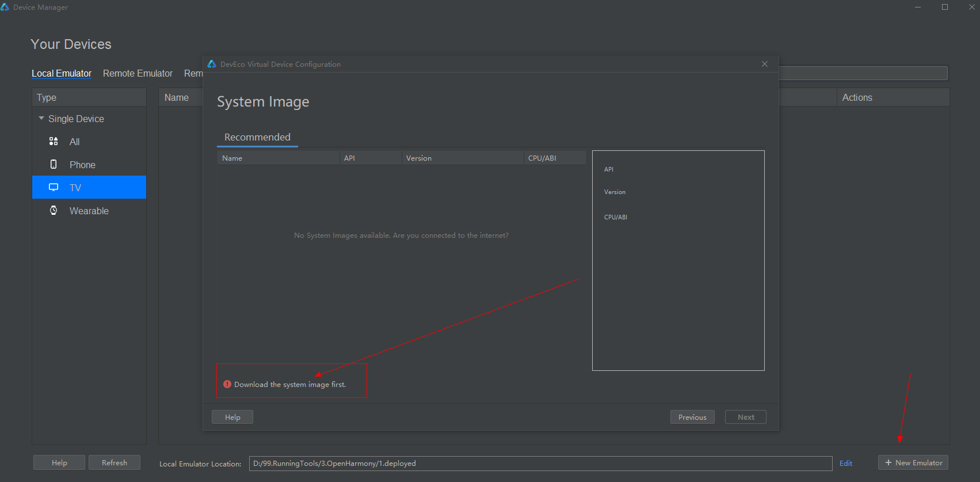Select the Phone tree item label

click(x=82, y=165)
